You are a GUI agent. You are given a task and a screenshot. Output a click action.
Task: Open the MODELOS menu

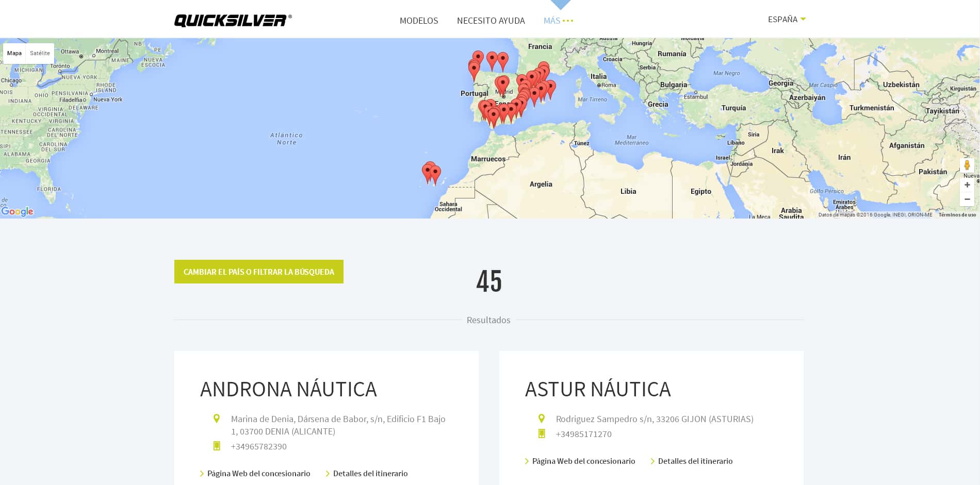[418, 21]
